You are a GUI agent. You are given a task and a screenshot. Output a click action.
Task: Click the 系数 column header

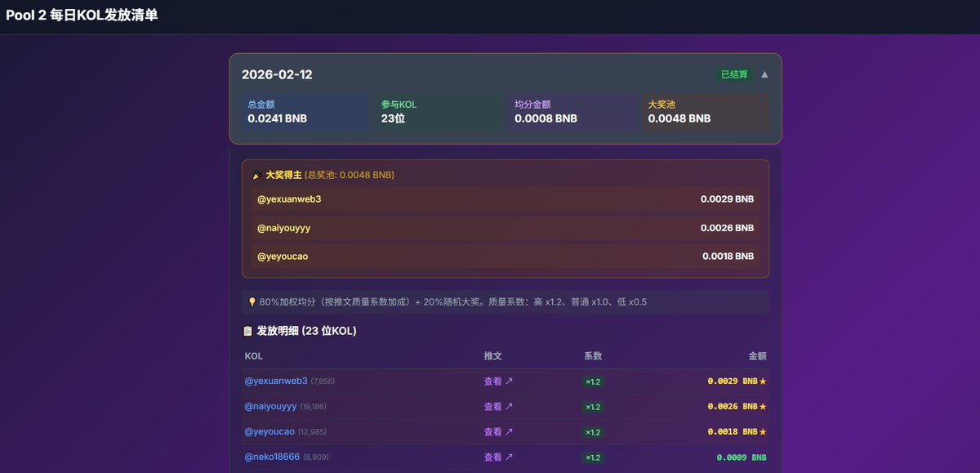pyautogui.click(x=593, y=356)
